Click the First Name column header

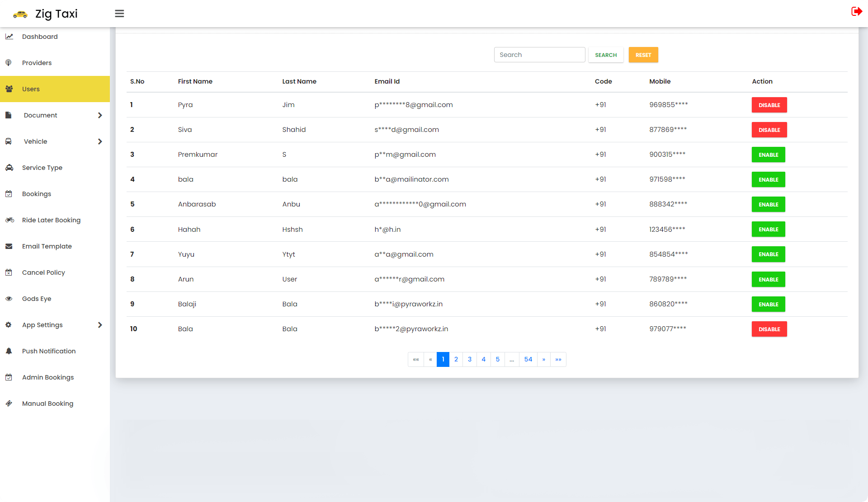click(195, 81)
